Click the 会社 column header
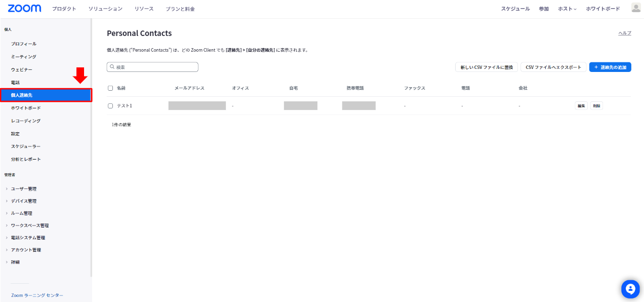This screenshot has height=302, width=644. 523,88
